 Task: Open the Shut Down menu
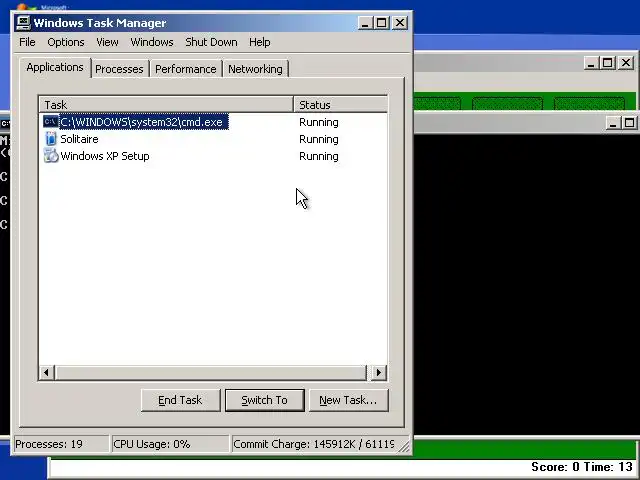point(211,42)
